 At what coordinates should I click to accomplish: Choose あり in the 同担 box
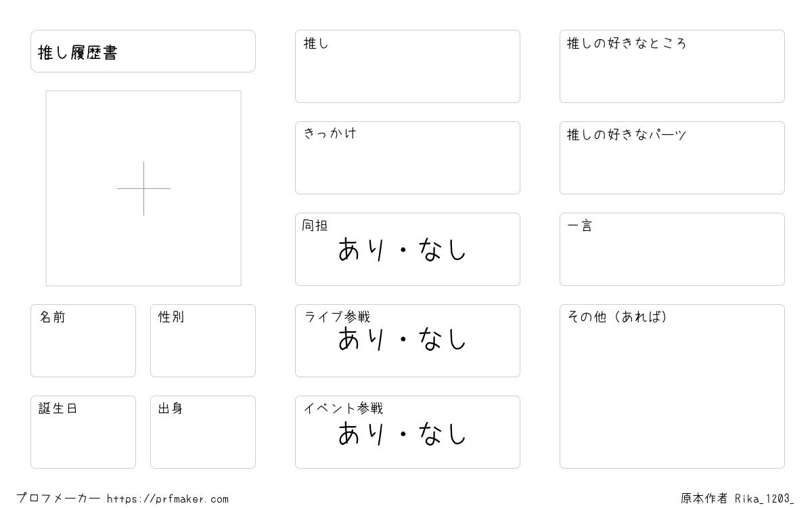[x=361, y=249]
